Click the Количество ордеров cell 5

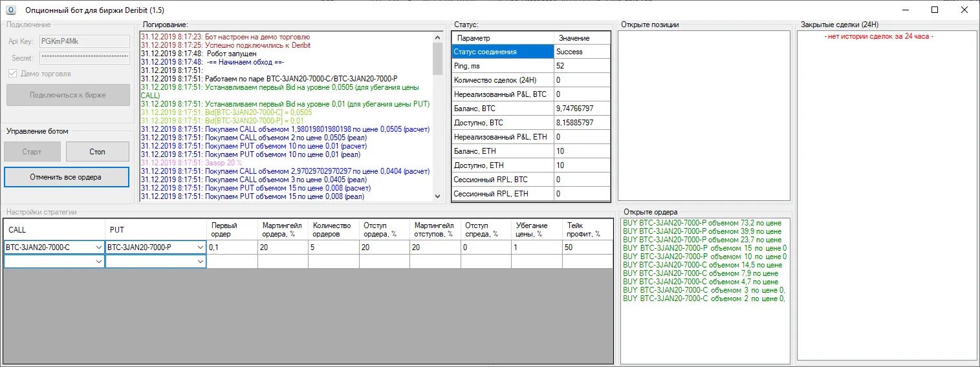(x=333, y=247)
